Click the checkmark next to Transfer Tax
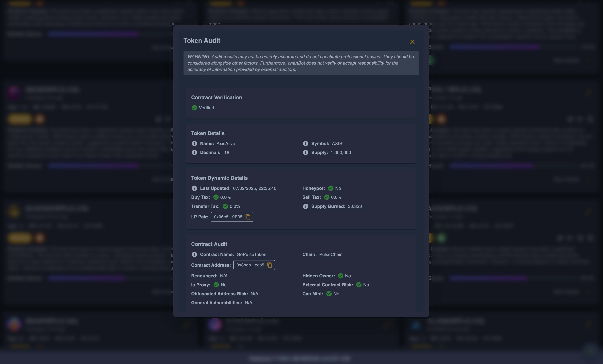 (x=225, y=206)
